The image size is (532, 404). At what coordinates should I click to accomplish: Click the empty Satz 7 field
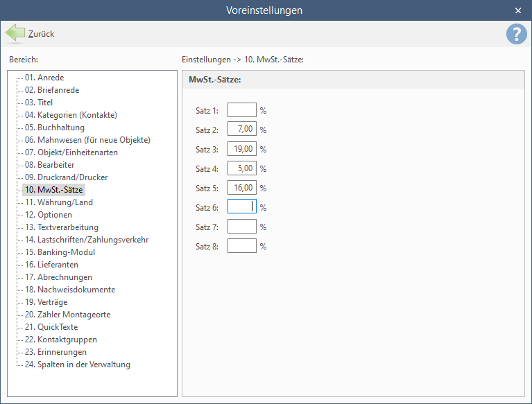point(242,227)
